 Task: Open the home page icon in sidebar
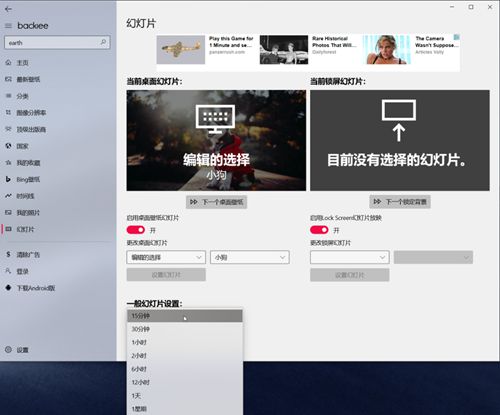(x=8, y=62)
